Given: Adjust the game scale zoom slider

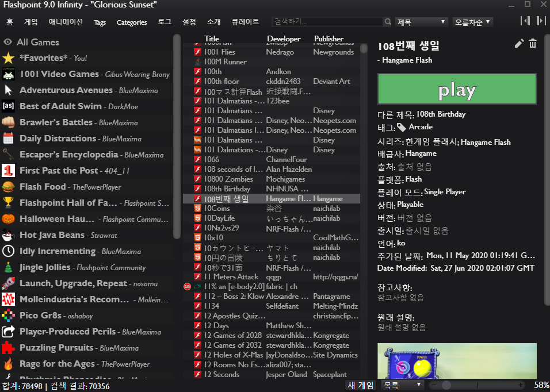Looking at the screenshot, I should pyautogui.click(x=477, y=385).
